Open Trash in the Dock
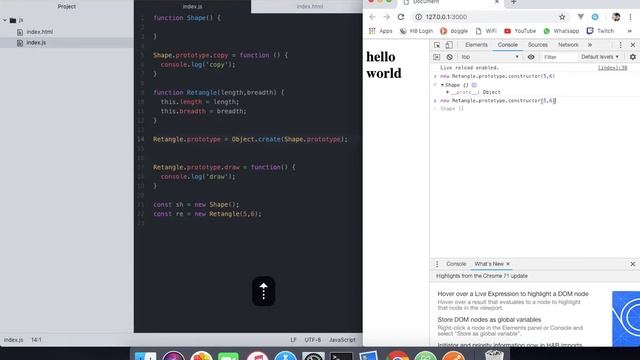 tap(494, 355)
